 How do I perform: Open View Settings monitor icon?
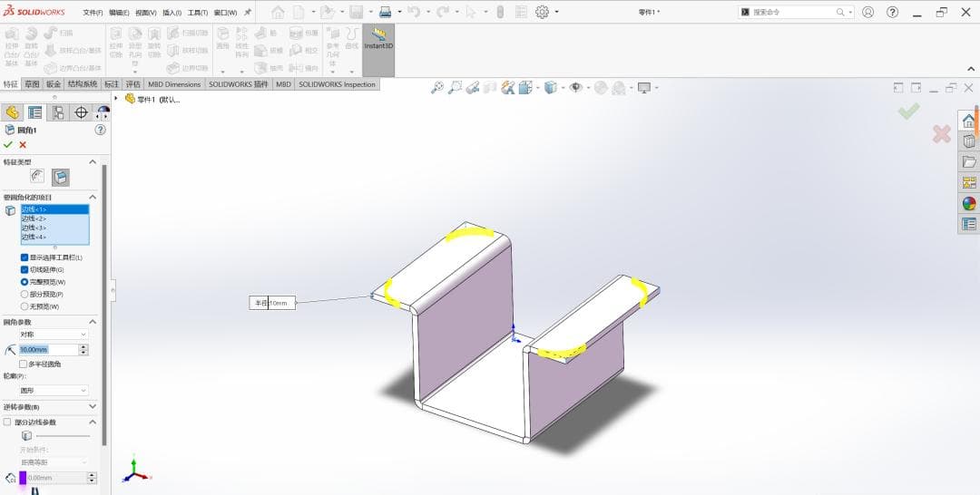click(x=643, y=87)
